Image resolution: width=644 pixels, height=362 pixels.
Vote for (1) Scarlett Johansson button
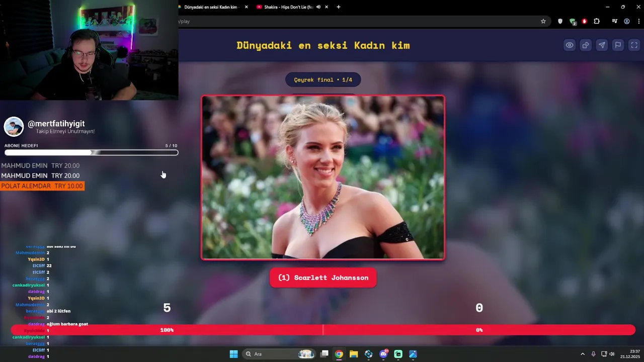(x=323, y=278)
